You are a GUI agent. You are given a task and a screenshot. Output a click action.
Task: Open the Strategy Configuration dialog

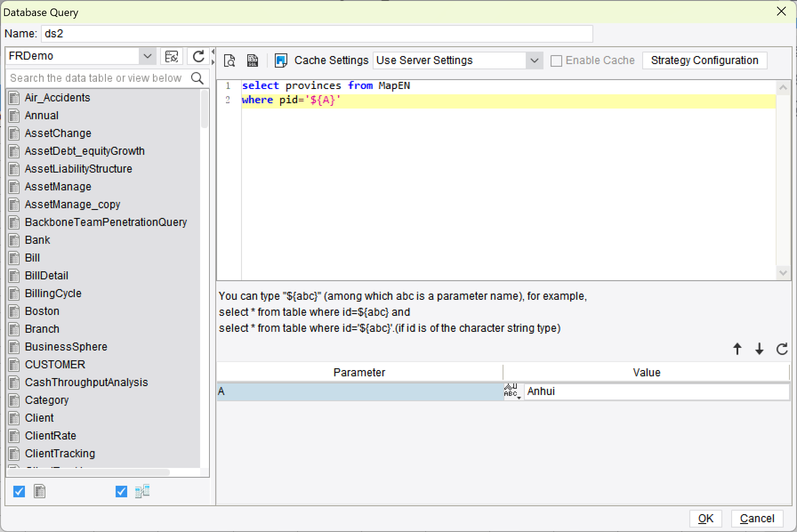point(704,60)
